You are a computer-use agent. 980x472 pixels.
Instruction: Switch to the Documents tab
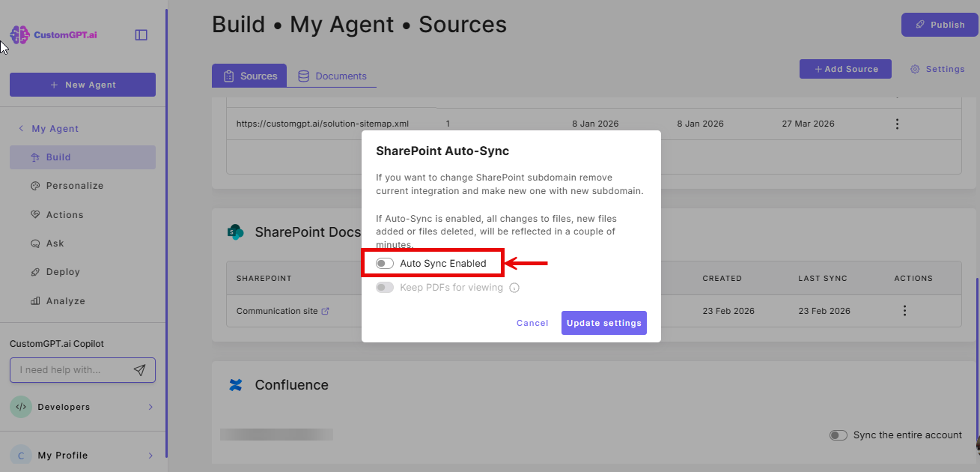[334, 75]
